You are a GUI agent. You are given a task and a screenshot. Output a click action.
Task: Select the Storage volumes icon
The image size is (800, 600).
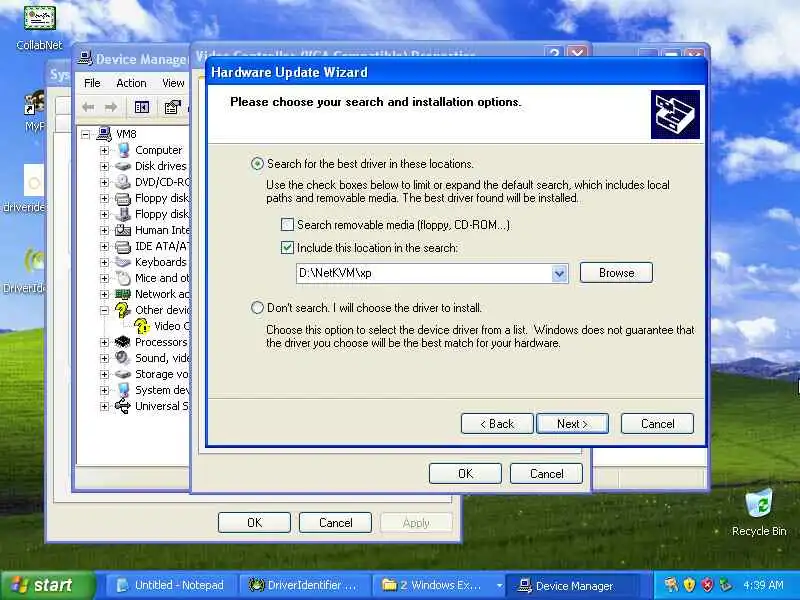click(x=123, y=374)
